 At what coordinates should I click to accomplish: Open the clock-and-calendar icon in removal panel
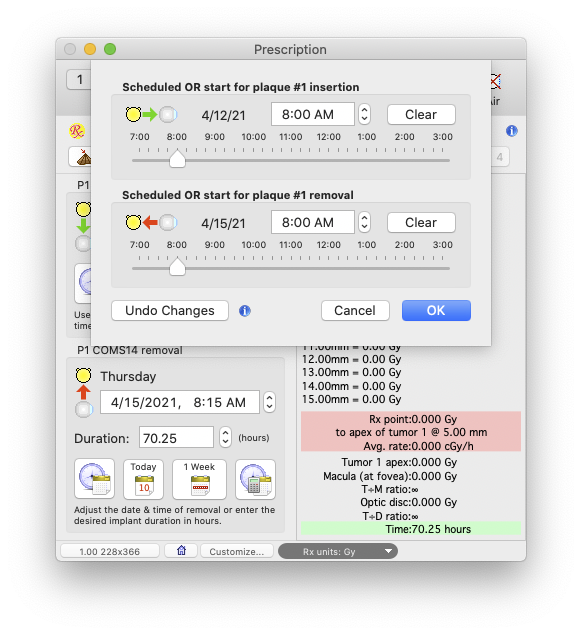point(94,479)
